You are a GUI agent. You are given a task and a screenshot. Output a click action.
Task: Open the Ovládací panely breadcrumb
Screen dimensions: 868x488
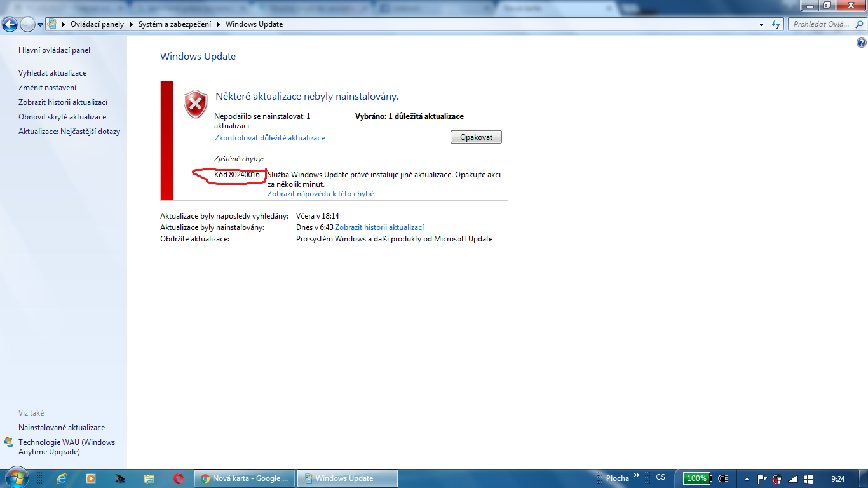click(97, 24)
